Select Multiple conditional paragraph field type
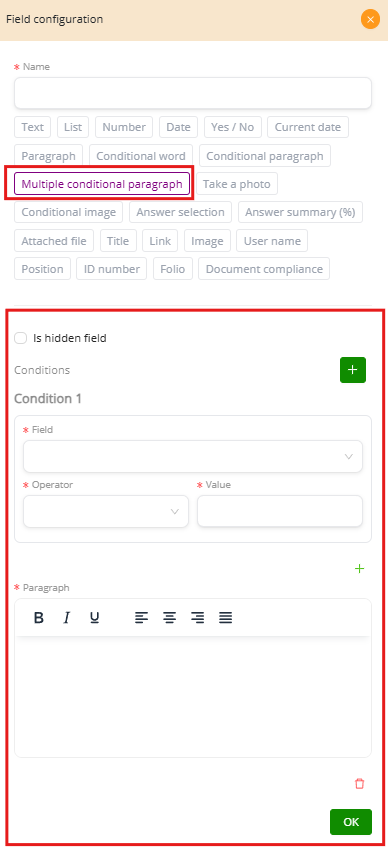 point(102,183)
